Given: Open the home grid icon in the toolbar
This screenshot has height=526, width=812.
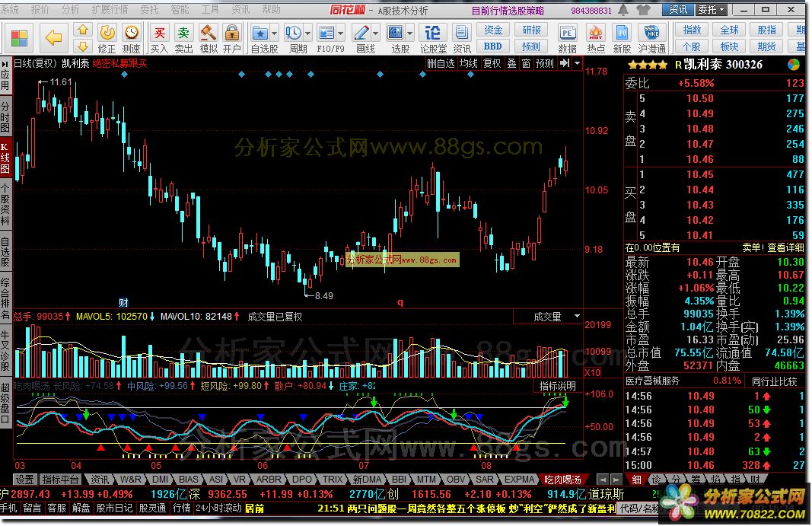Looking at the screenshot, I should [x=20, y=38].
